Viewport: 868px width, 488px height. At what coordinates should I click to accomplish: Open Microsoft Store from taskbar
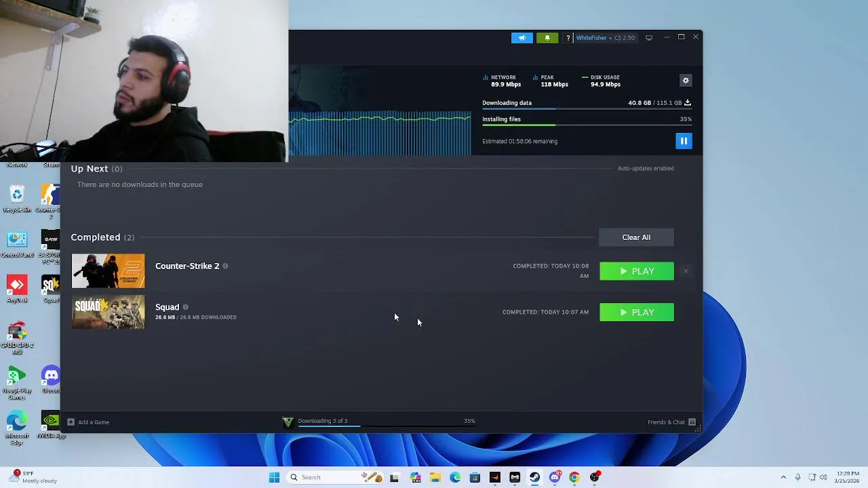pyautogui.click(x=475, y=477)
